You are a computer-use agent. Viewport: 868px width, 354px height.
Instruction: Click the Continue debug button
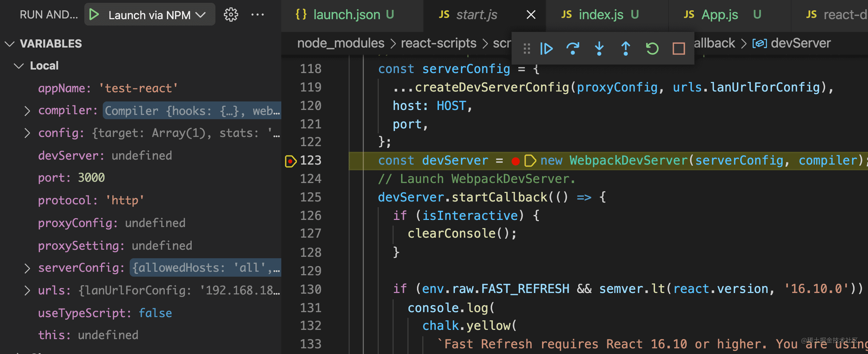tap(546, 49)
